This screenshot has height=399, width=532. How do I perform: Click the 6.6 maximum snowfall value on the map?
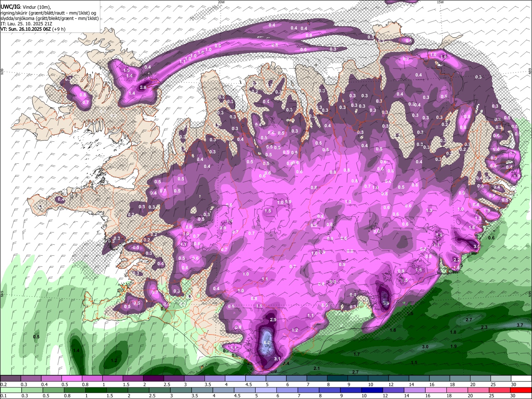pos(267,343)
